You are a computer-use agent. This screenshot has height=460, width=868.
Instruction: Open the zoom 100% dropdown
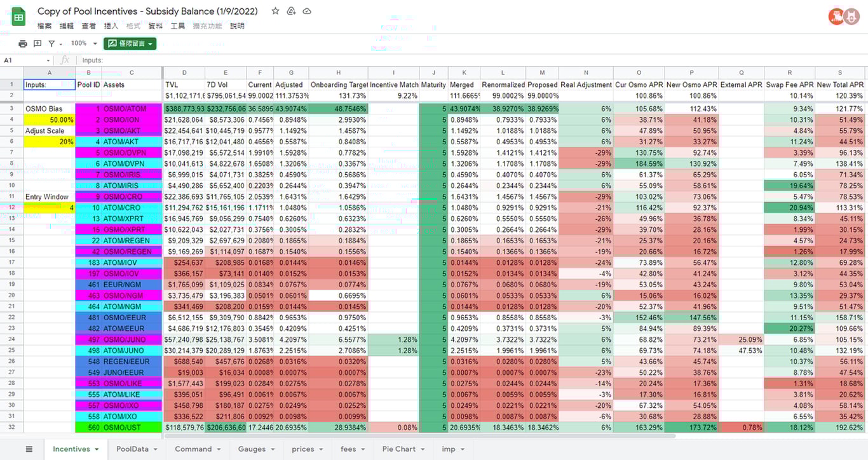84,43
